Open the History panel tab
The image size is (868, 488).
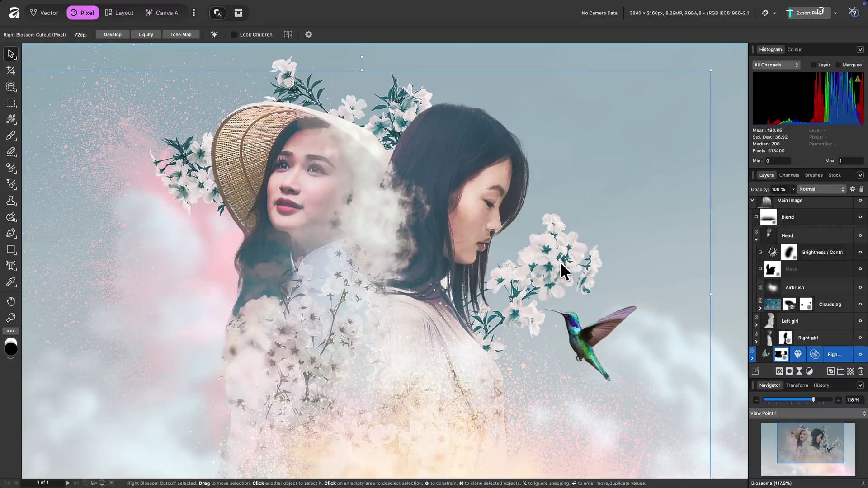tap(821, 385)
